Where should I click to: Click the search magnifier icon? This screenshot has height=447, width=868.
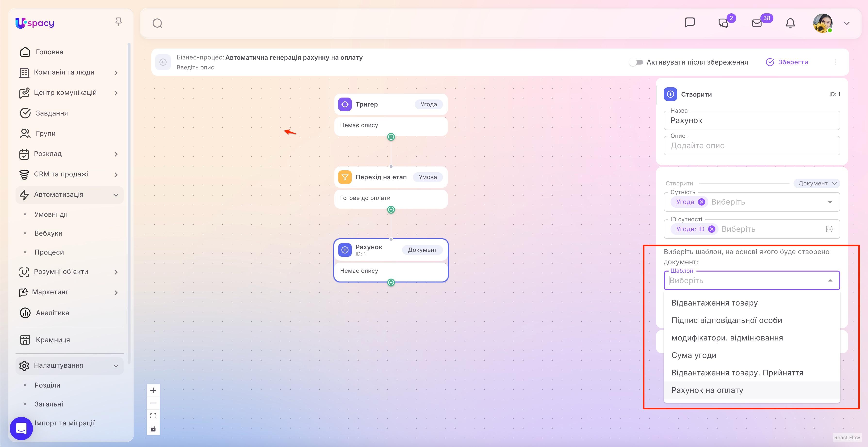(157, 23)
